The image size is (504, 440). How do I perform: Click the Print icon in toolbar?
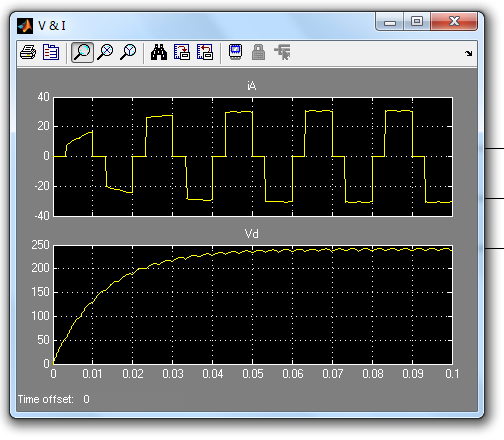pos(28,52)
